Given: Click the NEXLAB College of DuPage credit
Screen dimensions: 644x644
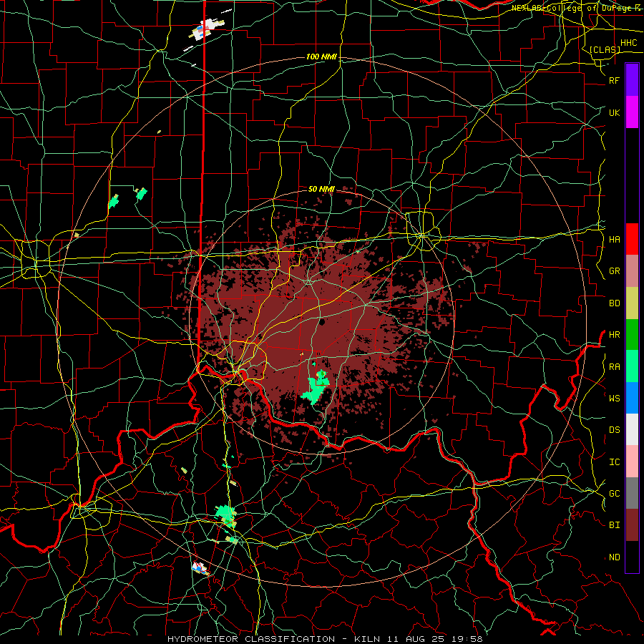Looking at the screenshot, I should pos(577,8).
